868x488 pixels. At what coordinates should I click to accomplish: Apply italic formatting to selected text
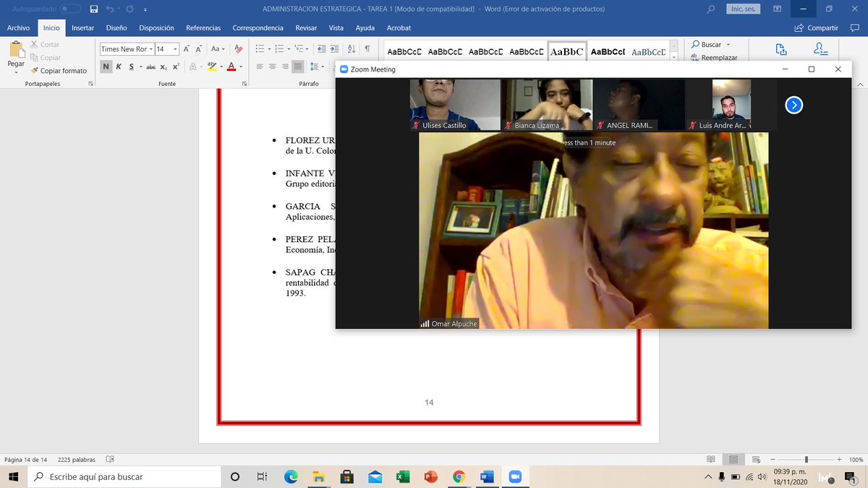(x=119, y=67)
